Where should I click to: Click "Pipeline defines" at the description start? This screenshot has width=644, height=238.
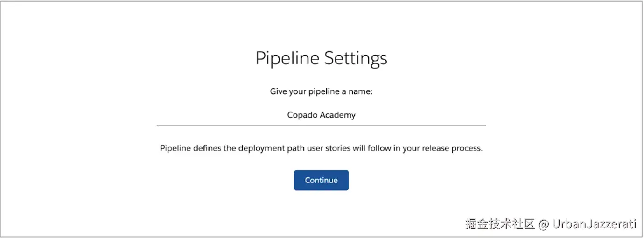pyautogui.click(x=190, y=148)
